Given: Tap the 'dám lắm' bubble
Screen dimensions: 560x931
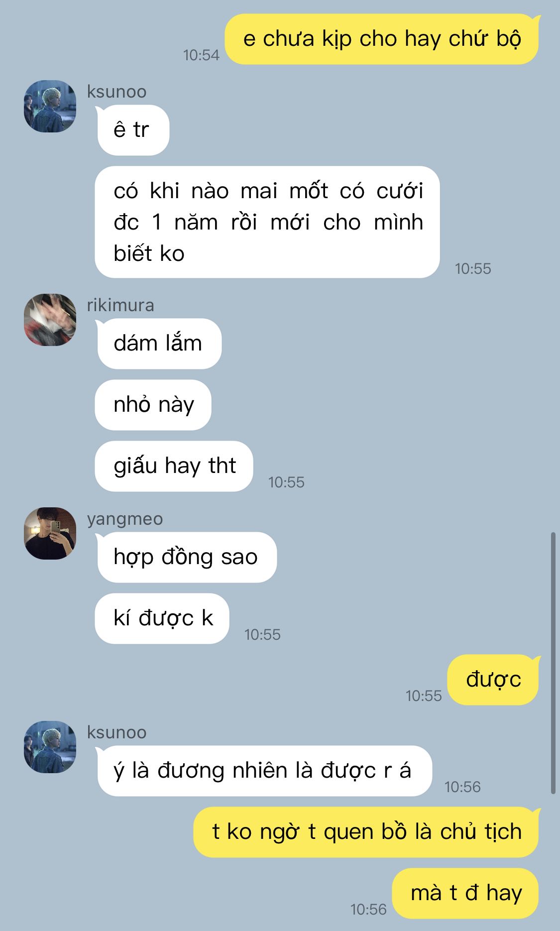Looking at the screenshot, I should click(159, 344).
